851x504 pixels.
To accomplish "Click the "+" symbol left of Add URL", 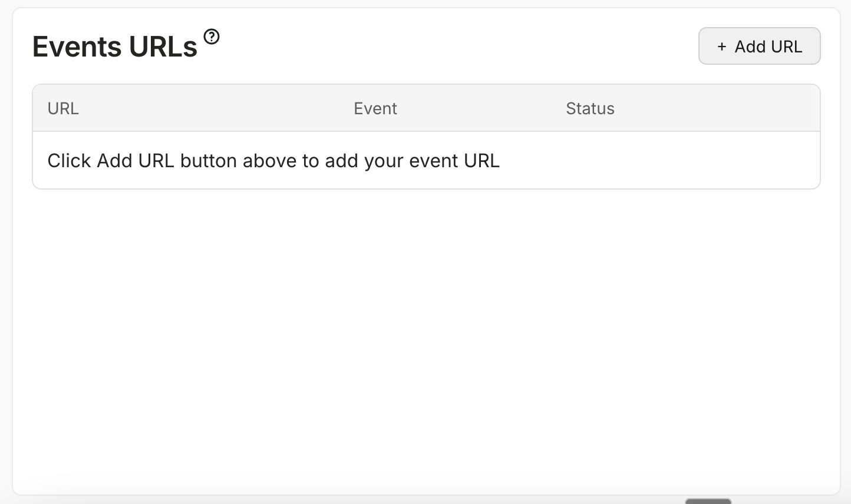I will click(x=721, y=47).
